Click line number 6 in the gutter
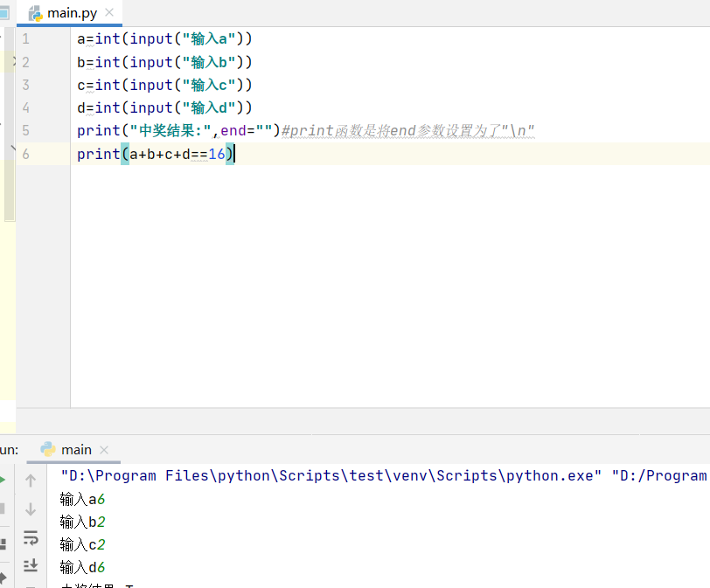This screenshot has height=588, width=710. [x=24, y=152]
